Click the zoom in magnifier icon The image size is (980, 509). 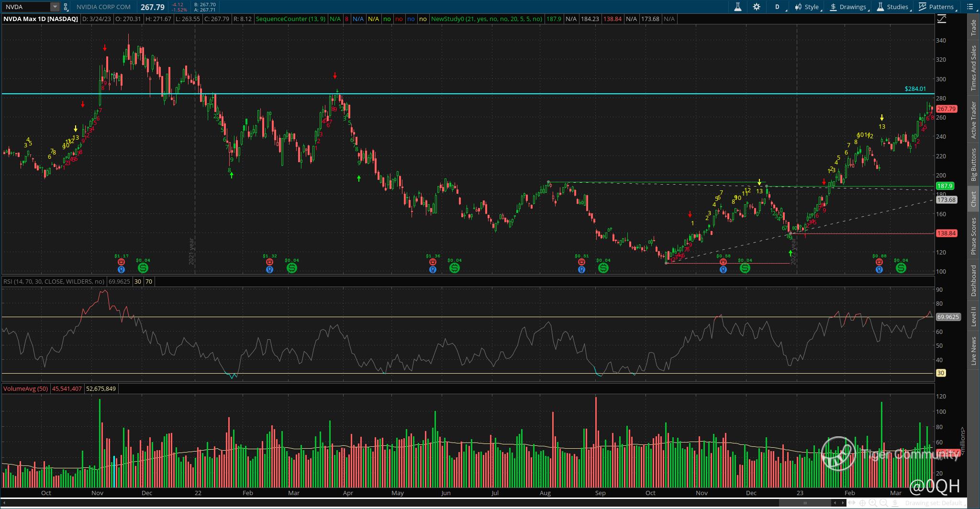pyautogui.click(x=873, y=503)
